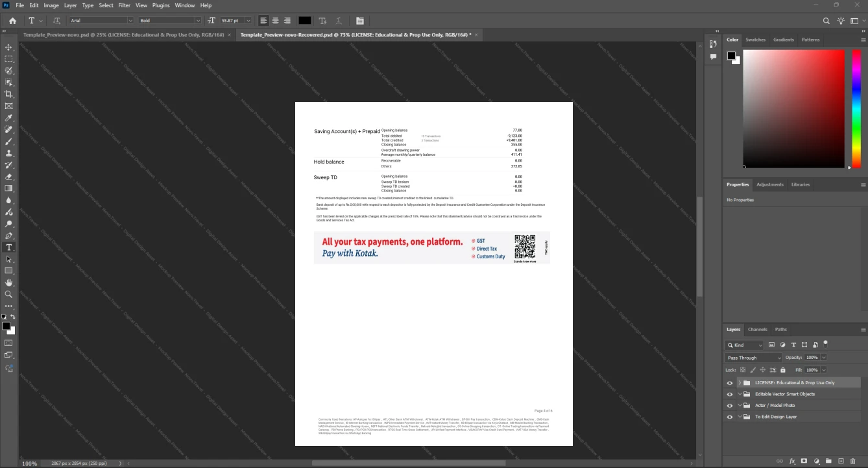Viewport: 868px width, 468px height.
Task: Select the Clone Stamp tool
Action: pos(9,153)
